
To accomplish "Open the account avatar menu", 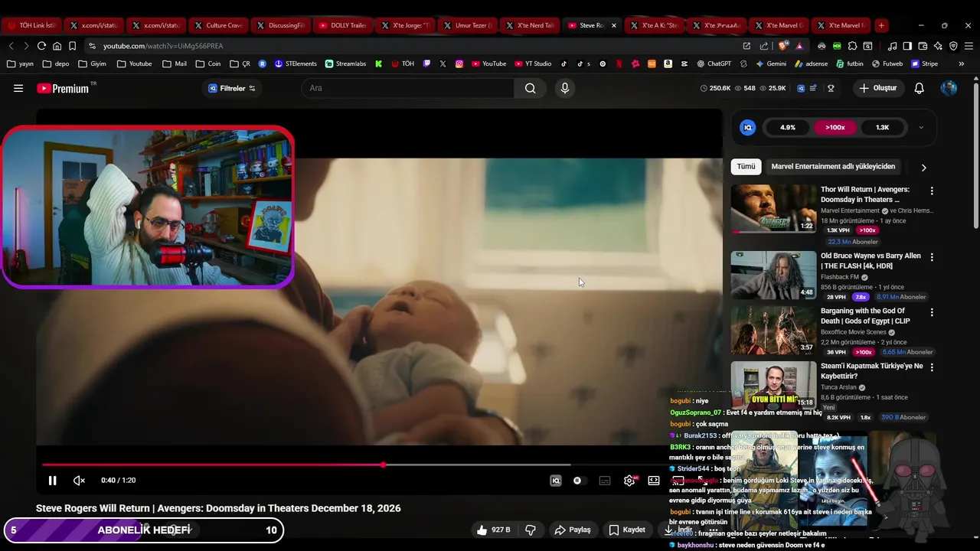I will coord(949,88).
